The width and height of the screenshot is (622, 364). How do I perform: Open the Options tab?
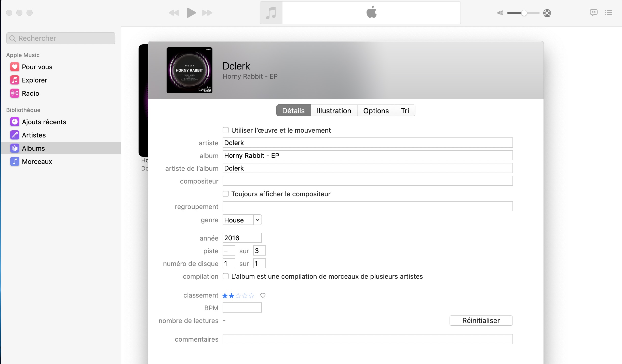point(376,111)
